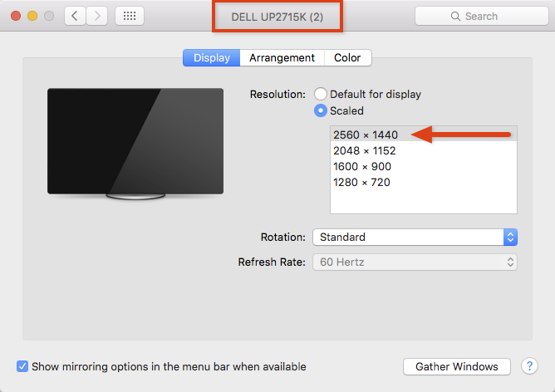Choose the 1600 × 900 resolution
The height and width of the screenshot is (392, 555).
(x=424, y=166)
